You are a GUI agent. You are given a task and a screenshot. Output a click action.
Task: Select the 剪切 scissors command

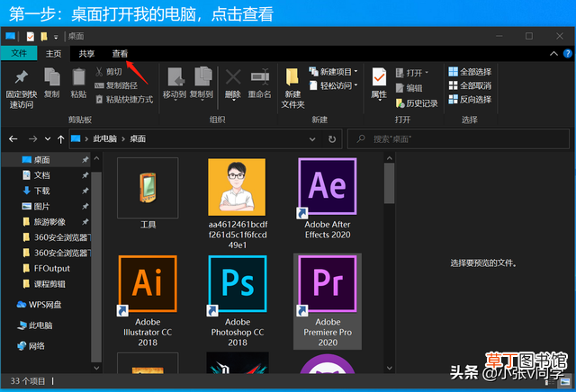point(109,72)
